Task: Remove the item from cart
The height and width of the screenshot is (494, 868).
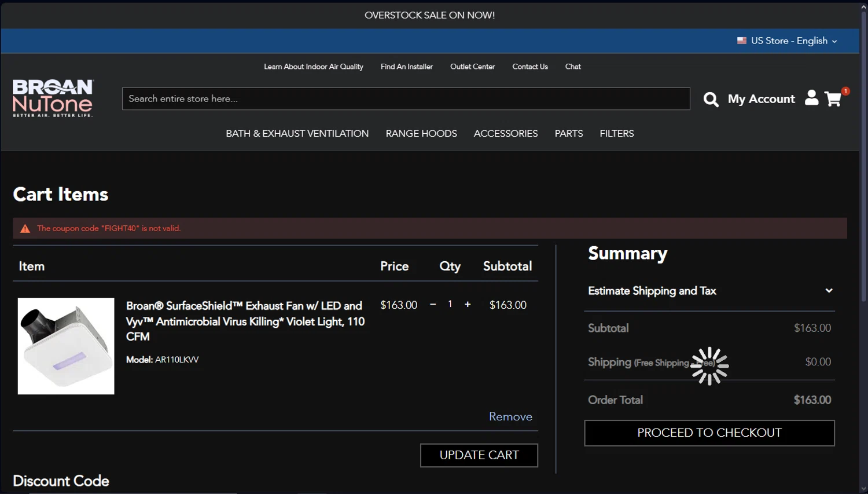Action: tap(510, 416)
